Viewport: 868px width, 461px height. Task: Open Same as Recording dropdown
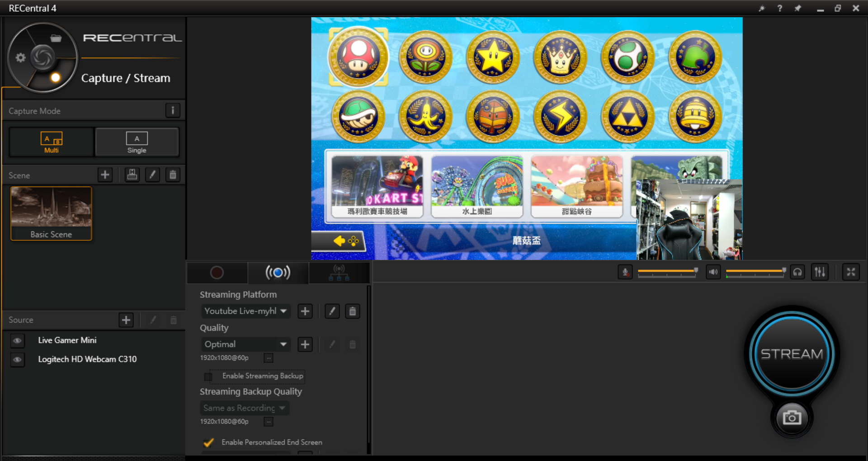(x=245, y=408)
